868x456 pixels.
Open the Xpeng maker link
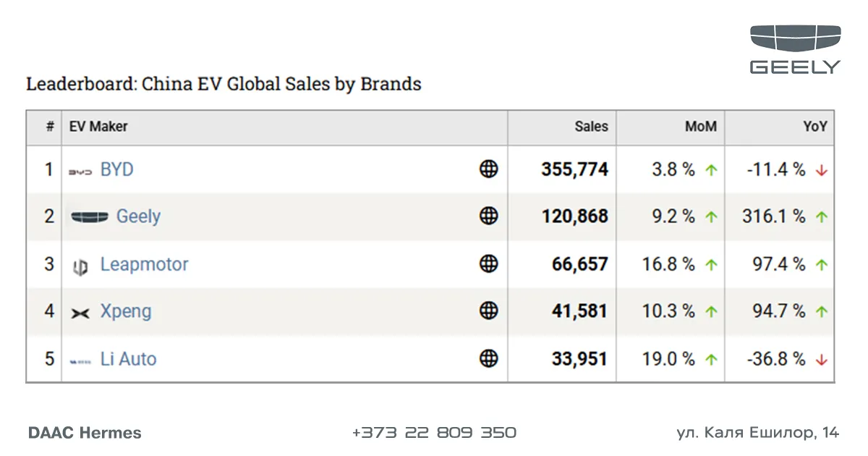[126, 312]
